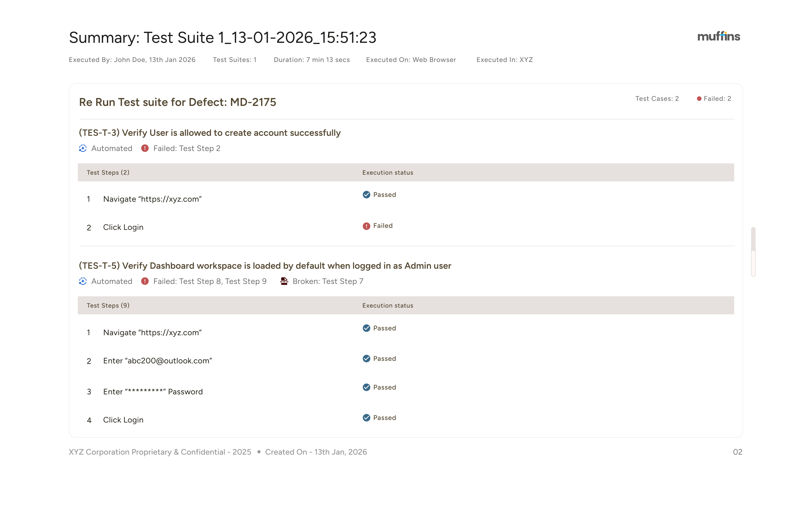Click the Automated icon for TES-T-3
Screen dimensions: 812x507
(83, 148)
